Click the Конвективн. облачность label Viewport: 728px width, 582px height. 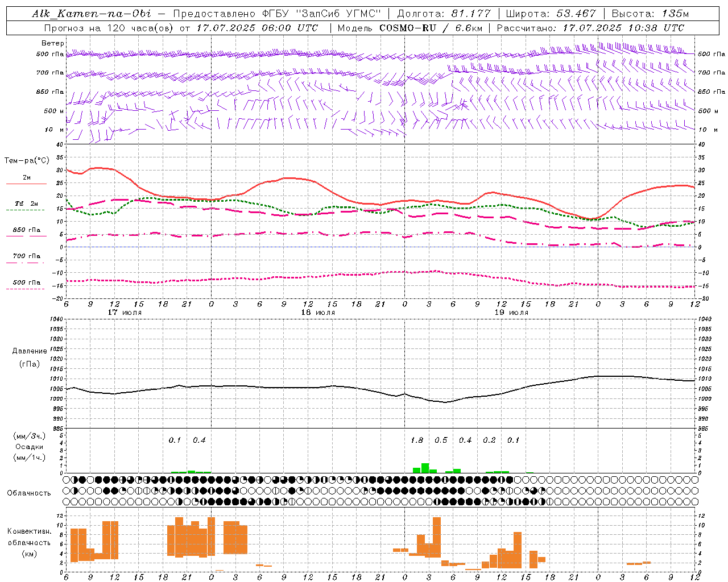click(x=29, y=537)
